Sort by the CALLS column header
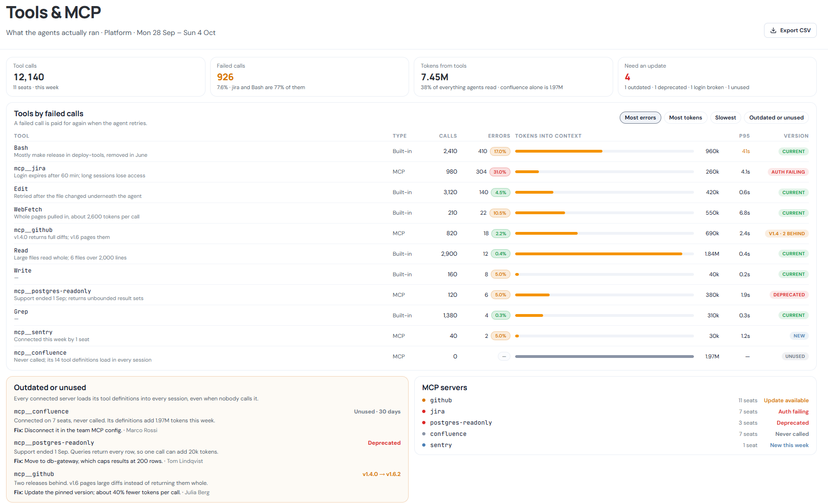Image resolution: width=828 pixels, height=504 pixels. pyautogui.click(x=448, y=136)
